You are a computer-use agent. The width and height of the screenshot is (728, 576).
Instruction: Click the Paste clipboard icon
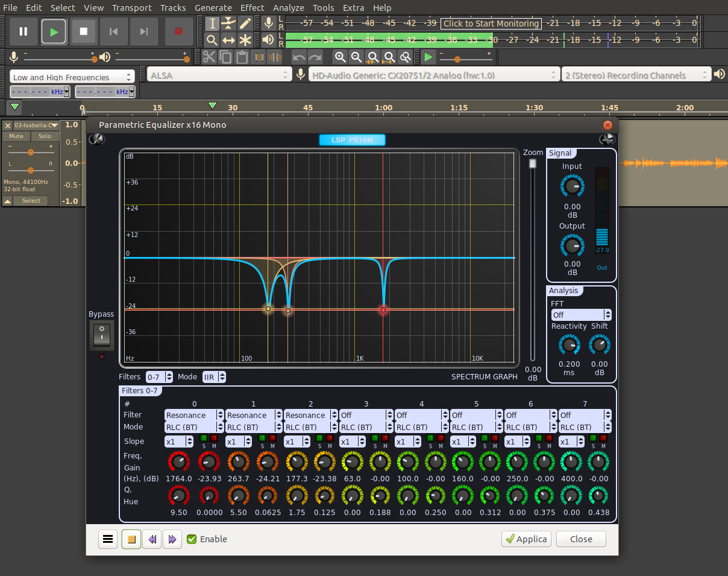242,57
